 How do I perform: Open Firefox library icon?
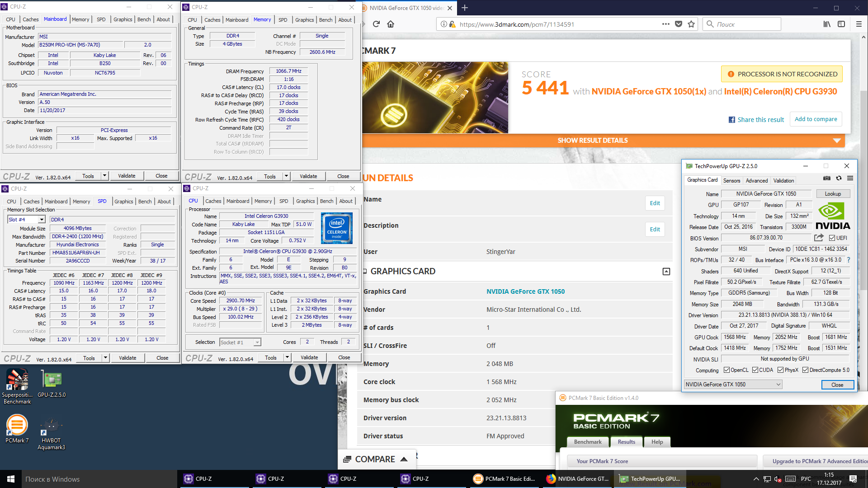(827, 24)
